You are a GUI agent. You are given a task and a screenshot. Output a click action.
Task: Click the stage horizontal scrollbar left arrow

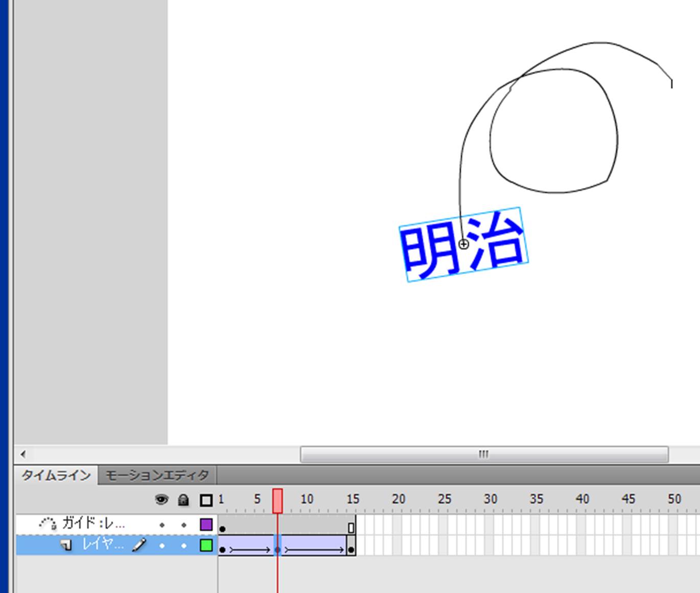coord(23,454)
